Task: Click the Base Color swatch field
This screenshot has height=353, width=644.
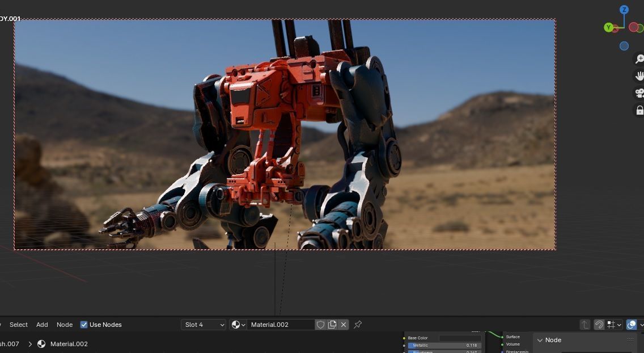Action: 460,338
